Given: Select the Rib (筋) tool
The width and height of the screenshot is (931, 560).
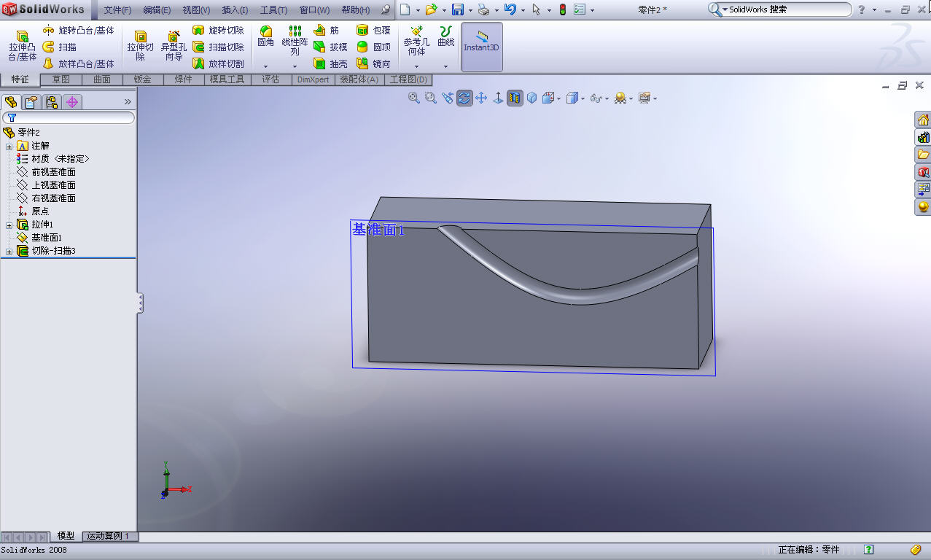Looking at the screenshot, I should click(326, 31).
